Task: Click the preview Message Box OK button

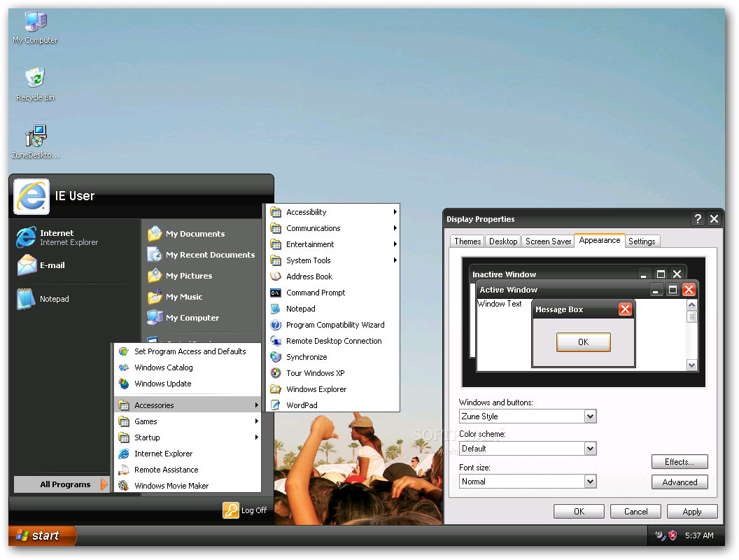Action: point(584,342)
